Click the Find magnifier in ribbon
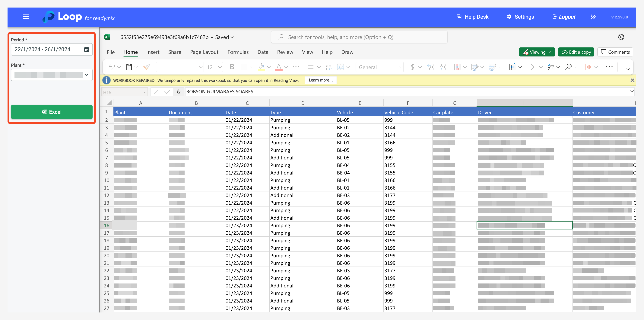This screenshot has height=320, width=644. click(568, 67)
